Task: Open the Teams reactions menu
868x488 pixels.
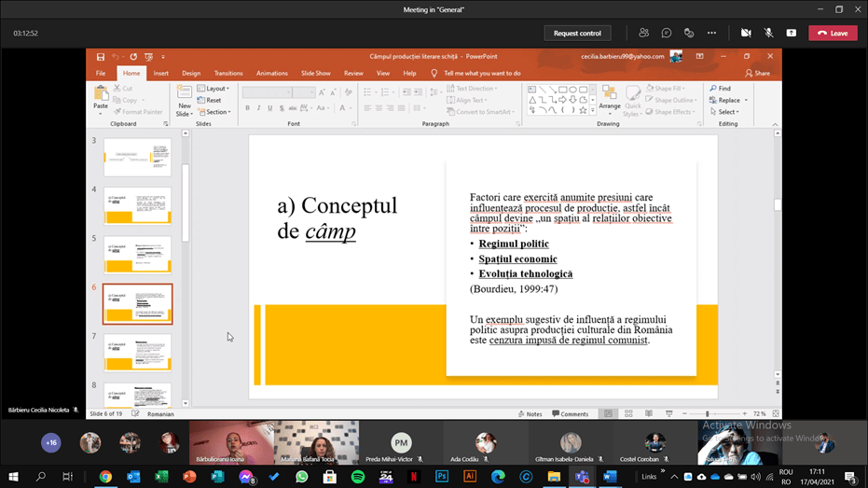Action: (689, 33)
